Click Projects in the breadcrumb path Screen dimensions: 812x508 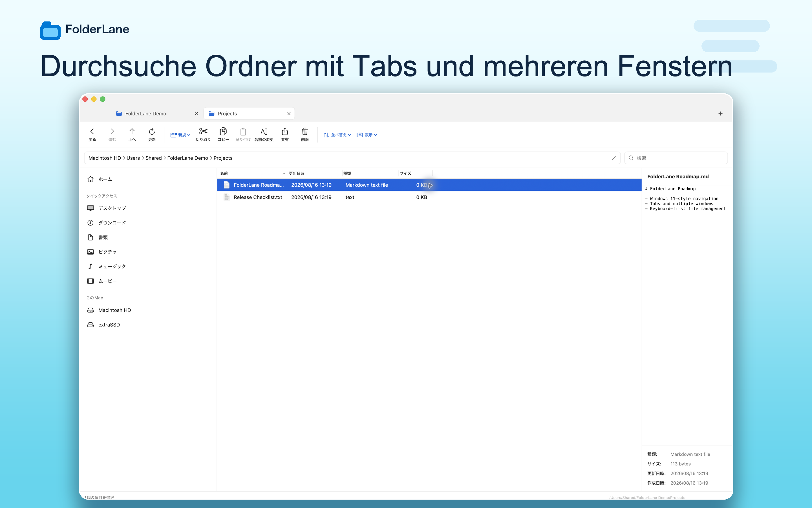coord(223,158)
